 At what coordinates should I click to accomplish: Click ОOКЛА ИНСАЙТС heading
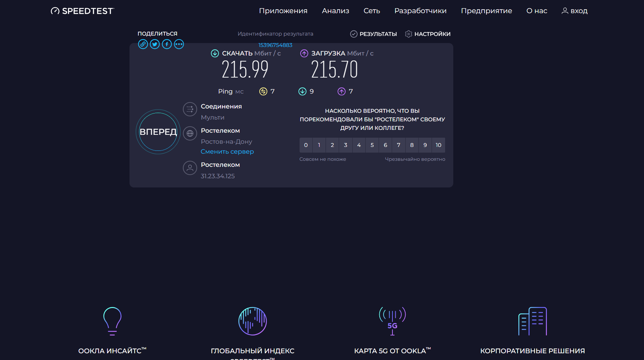[112, 351]
